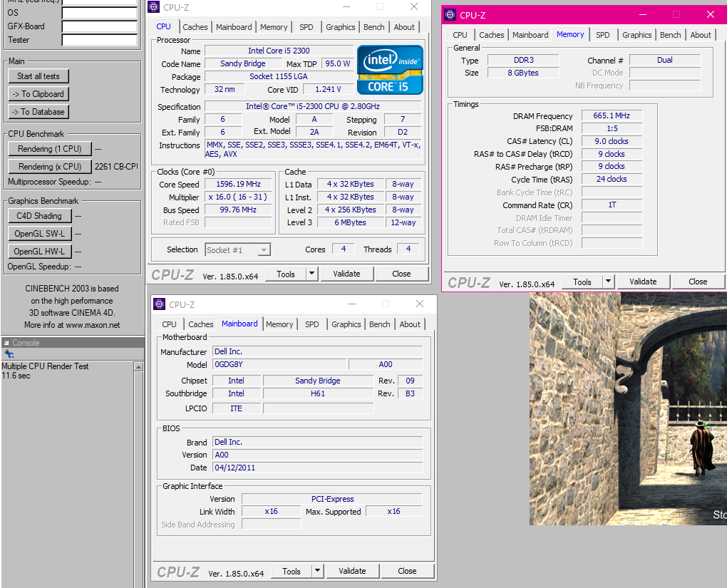Image resolution: width=727 pixels, height=588 pixels.
Task: Click the Core Speed value '1596.19 MHz'
Action: click(238, 184)
